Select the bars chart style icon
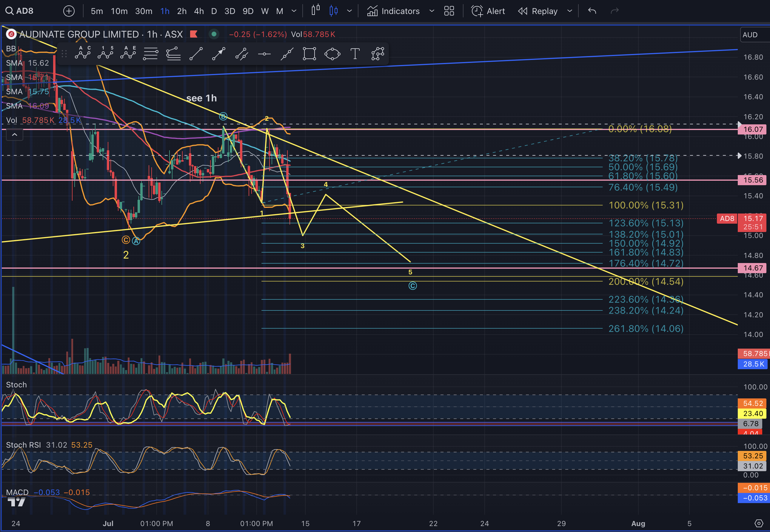The height and width of the screenshot is (532, 770). pyautogui.click(x=315, y=10)
